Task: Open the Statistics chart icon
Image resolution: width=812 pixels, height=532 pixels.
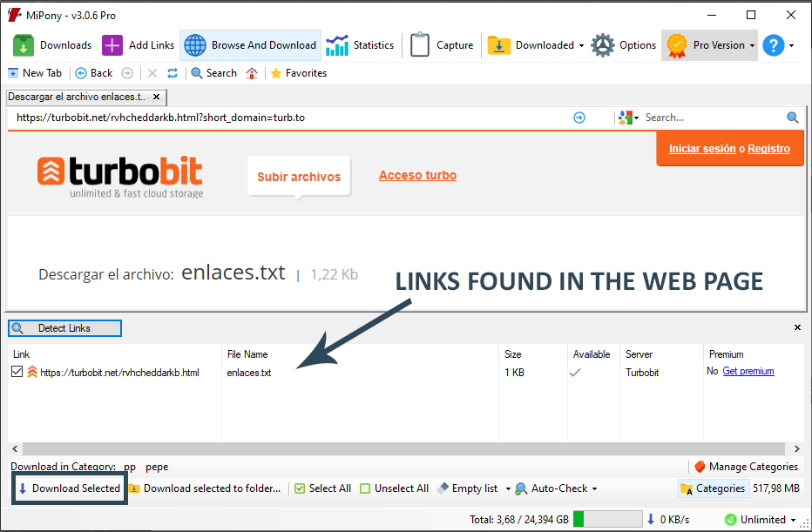Action: 337,45
